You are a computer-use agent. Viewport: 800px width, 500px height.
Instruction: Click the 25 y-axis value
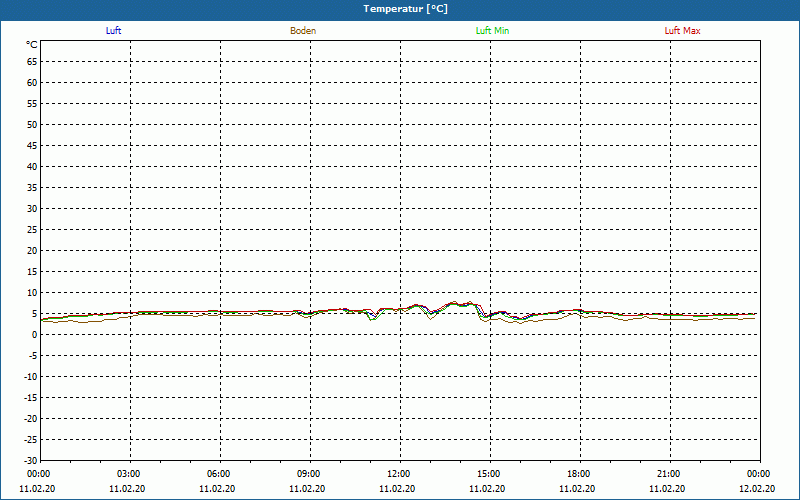(32, 230)
